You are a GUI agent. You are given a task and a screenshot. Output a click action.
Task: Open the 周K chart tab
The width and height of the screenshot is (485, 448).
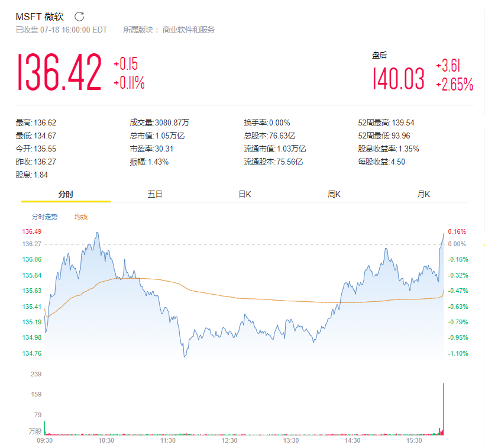[334, 194]
